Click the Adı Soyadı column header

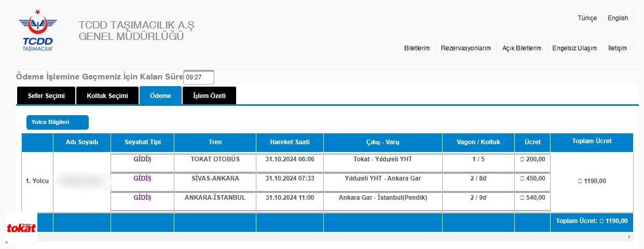[82, 142]
